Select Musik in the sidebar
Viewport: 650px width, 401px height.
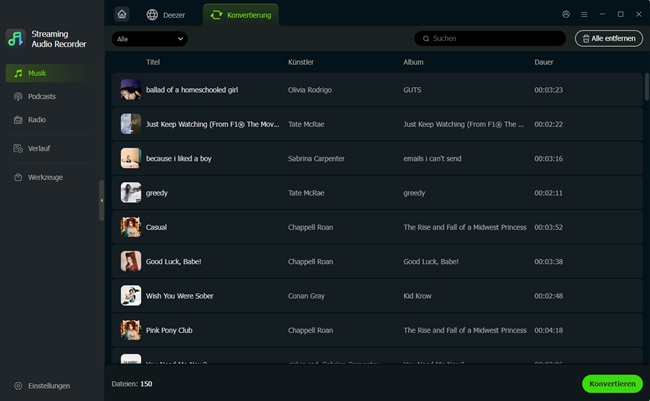(x=49, y=73)
